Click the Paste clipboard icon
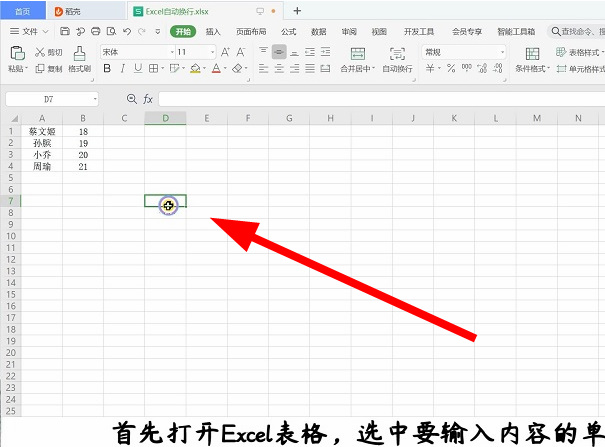Image resolution: width=605 pixels, height=447 pixels. point(17,53)
